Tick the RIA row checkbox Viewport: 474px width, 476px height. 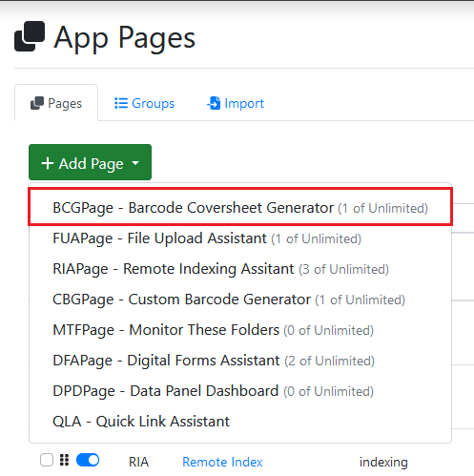tap(47, 460)
